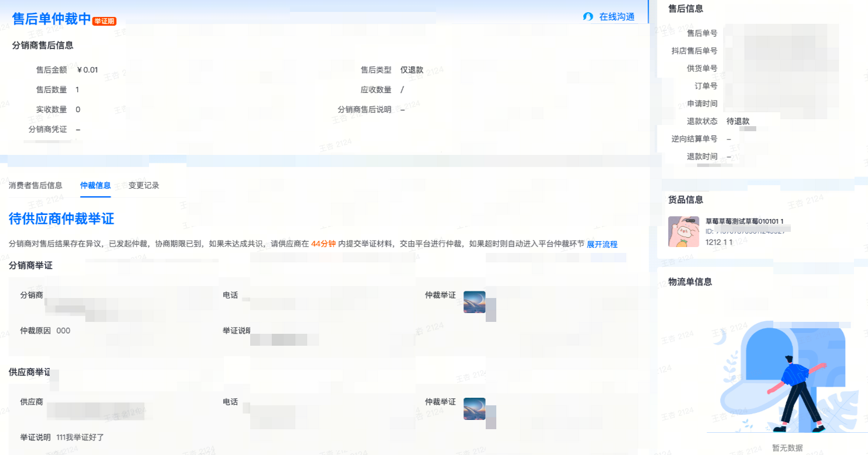Click the online chat headset icon
This screenshot has height=455, width=868.
pyautogui.click(x=588, y=17)
